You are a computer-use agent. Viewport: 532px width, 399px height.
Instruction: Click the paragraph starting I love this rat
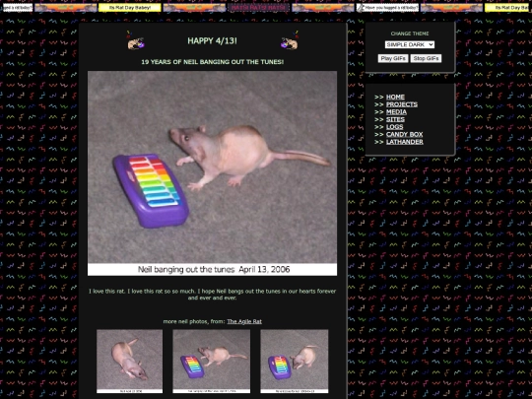pos(213,295)
